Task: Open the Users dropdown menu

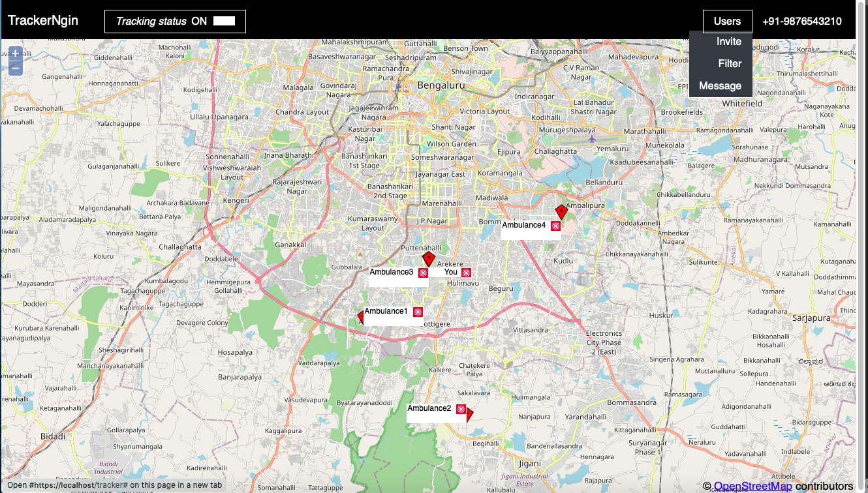Action: click(x=727, y=21)
